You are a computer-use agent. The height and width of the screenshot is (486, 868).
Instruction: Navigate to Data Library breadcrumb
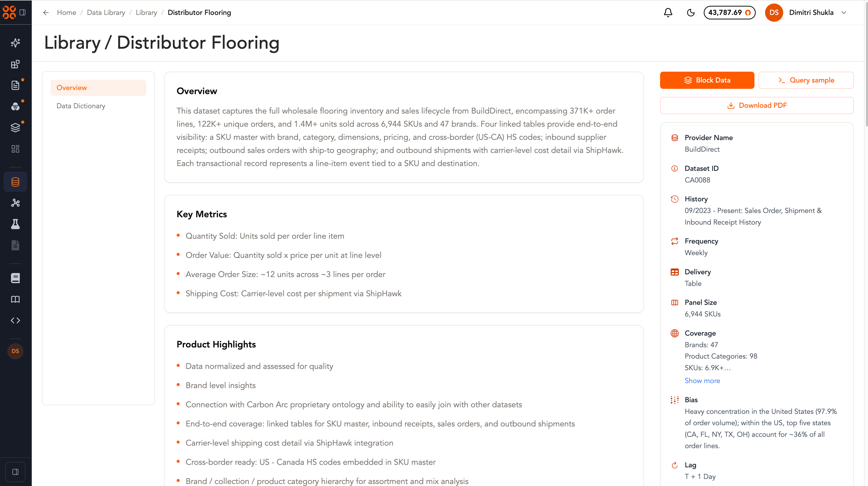coord(106,12)
